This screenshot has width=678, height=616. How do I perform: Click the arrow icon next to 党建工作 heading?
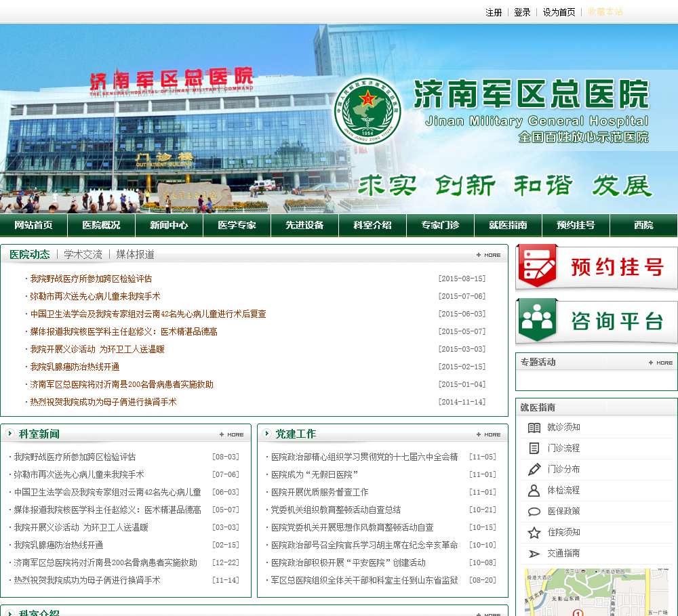(x=266, y=433)
